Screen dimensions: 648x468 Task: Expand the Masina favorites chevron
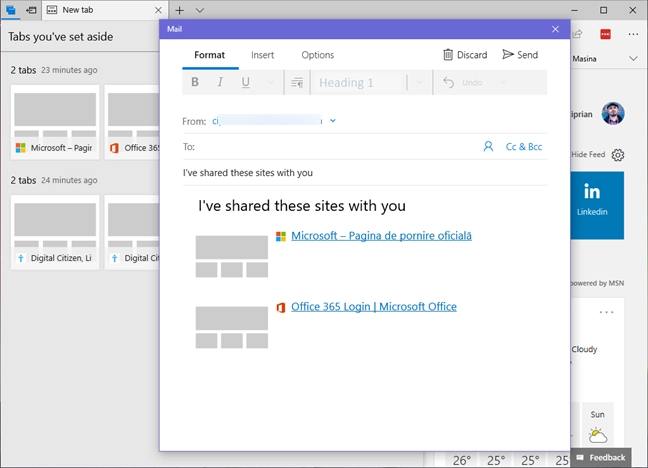[x=633, y=59]
